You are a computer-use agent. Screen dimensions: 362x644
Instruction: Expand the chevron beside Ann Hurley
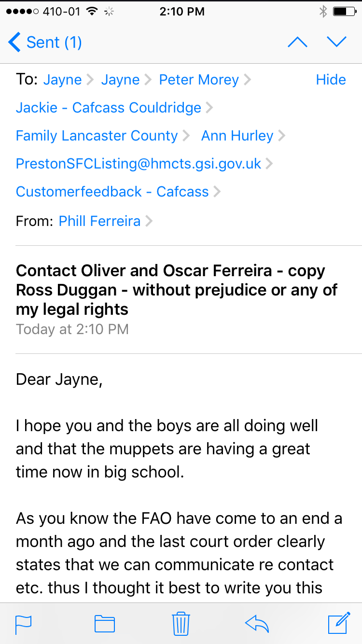282,136
